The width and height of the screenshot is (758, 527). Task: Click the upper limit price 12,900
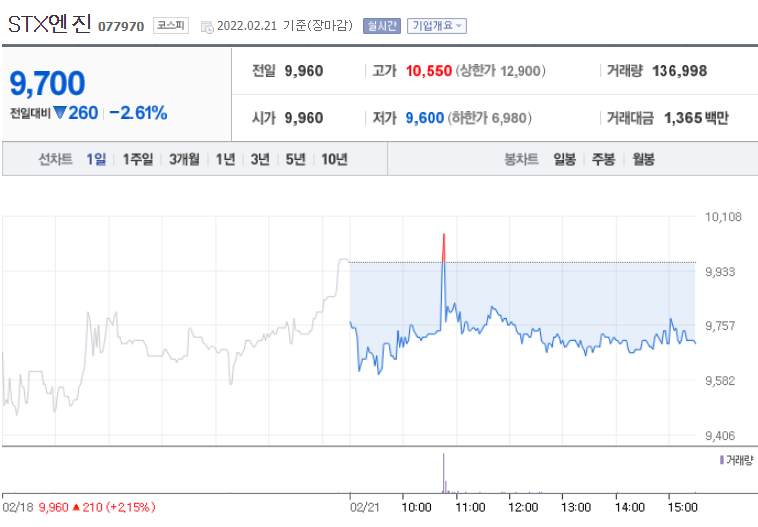[x=520, y=71]
